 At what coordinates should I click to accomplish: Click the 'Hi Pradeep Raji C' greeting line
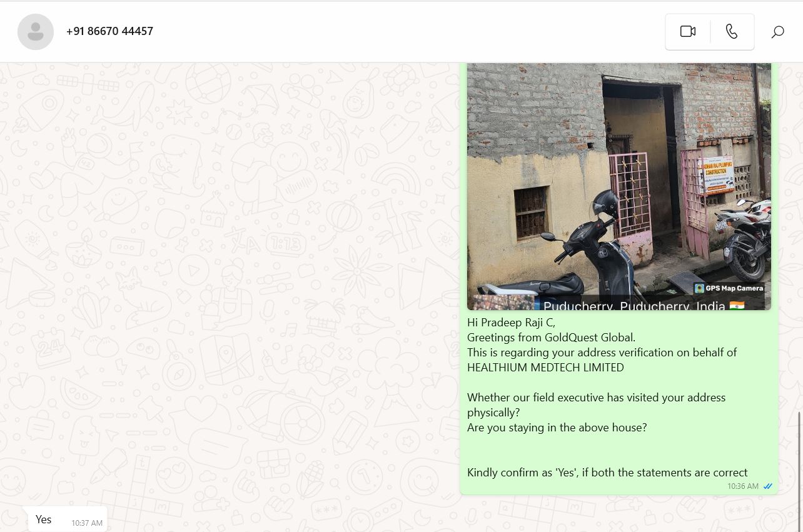coord(511,323)
